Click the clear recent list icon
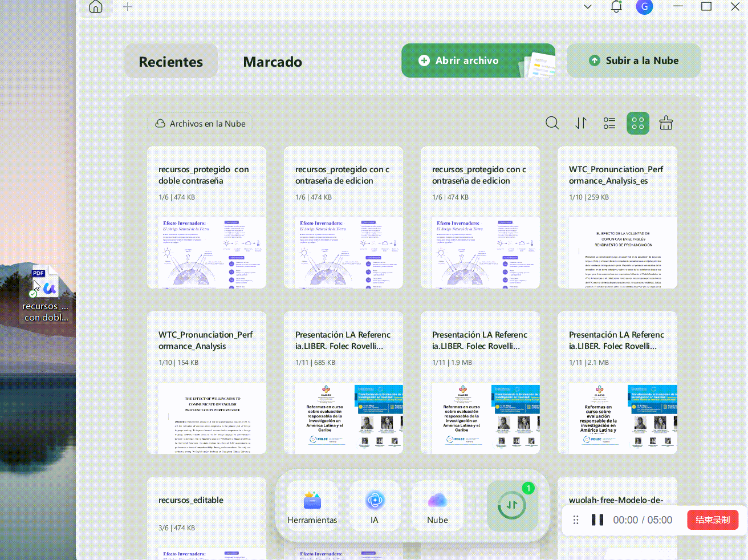 tap(666, 123)
